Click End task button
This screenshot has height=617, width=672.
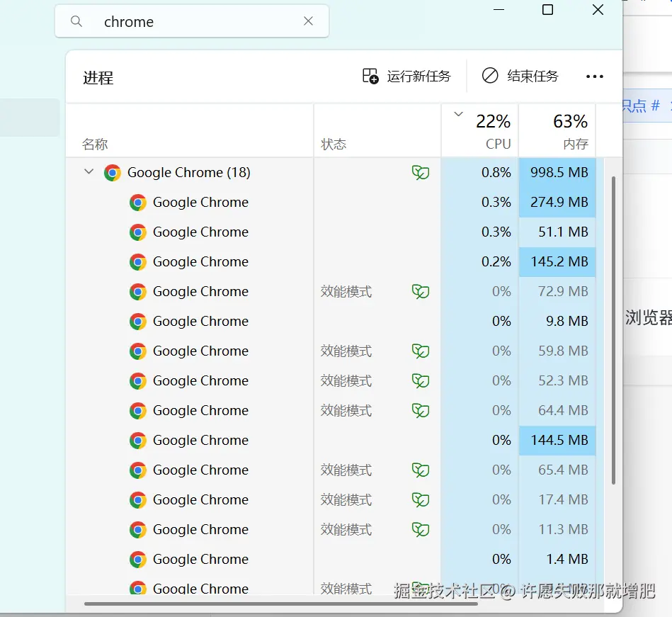(520, 77)
